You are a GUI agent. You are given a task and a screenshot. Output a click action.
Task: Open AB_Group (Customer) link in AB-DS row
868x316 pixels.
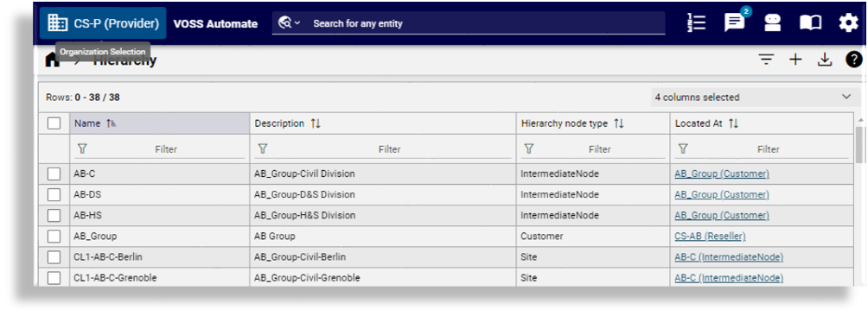click(x=722, y=194)
